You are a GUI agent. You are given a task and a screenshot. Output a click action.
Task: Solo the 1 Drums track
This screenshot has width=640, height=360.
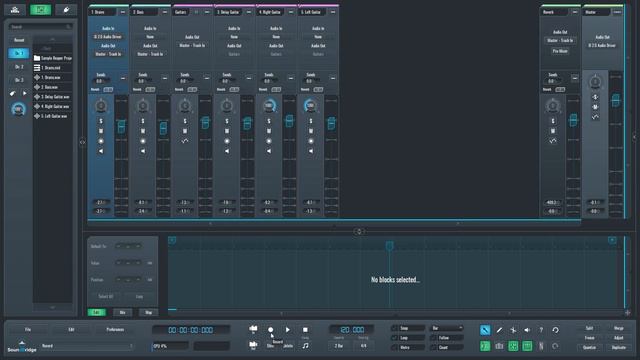pyautogui.click(x=101, y=121)
